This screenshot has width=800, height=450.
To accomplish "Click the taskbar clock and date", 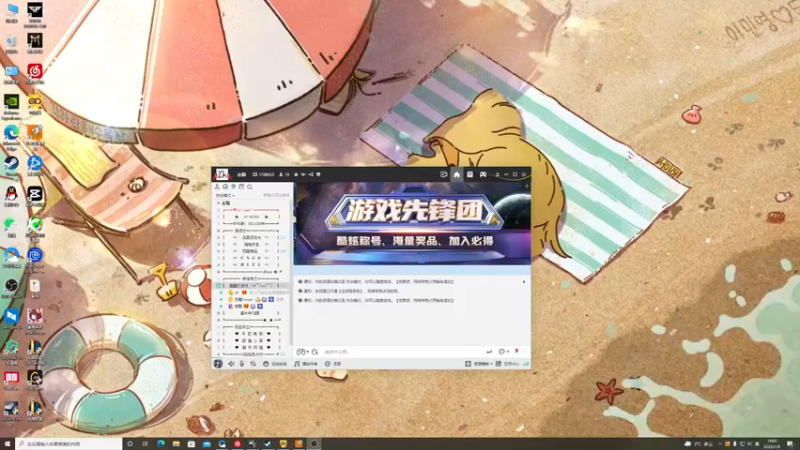I will (x=772, y=444).
